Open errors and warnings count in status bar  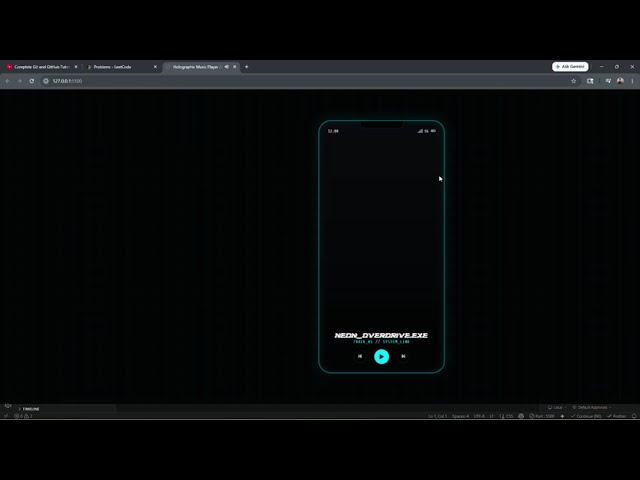coord(23,416)
